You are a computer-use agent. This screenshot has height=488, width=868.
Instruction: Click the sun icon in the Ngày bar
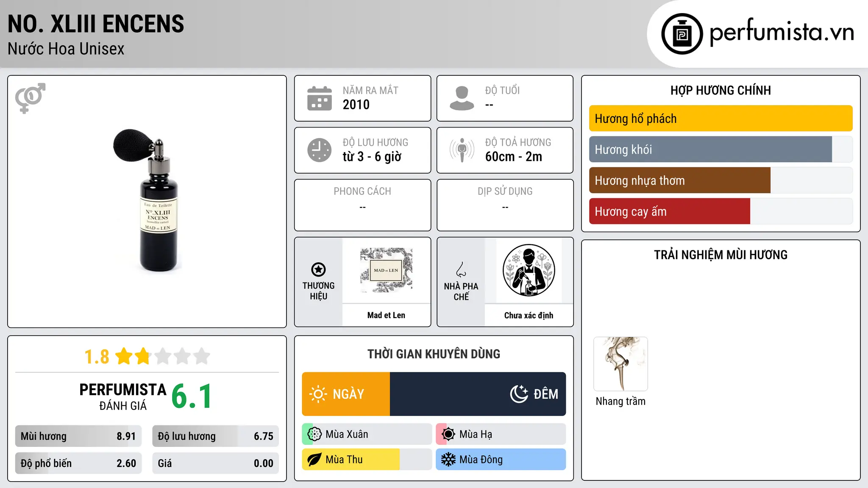click(318, 394)
